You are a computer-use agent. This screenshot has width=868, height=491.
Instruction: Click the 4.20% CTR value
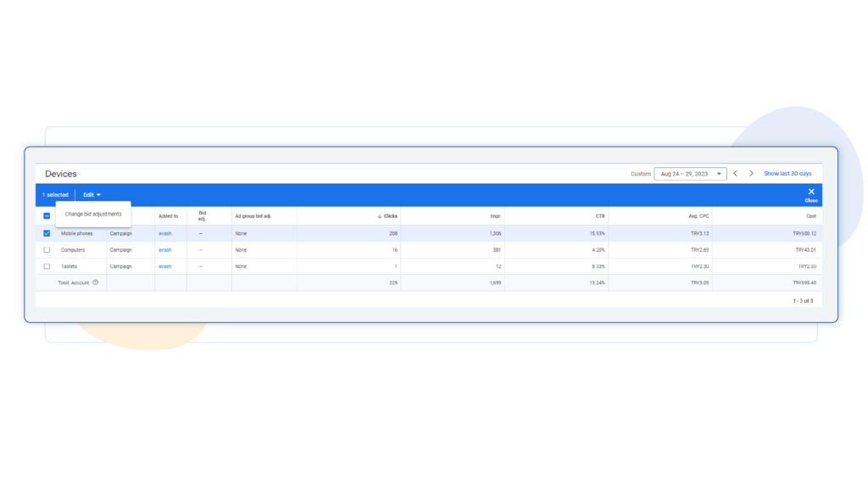coord(598,250)
